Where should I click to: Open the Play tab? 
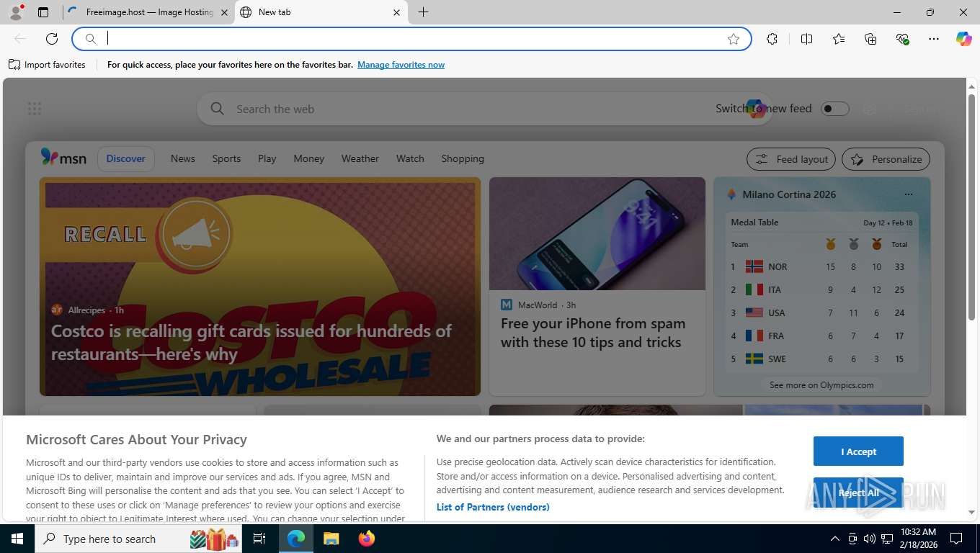pos(267,158)
